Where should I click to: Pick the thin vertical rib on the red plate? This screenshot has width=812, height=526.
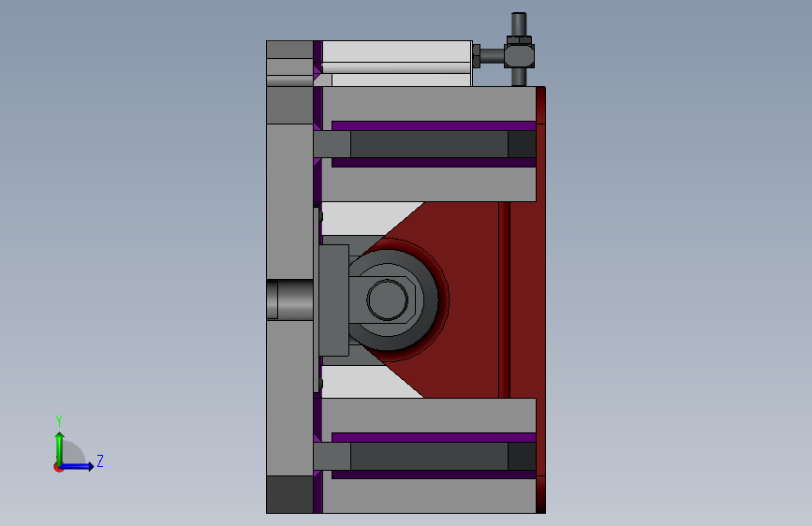click(505, 300)
